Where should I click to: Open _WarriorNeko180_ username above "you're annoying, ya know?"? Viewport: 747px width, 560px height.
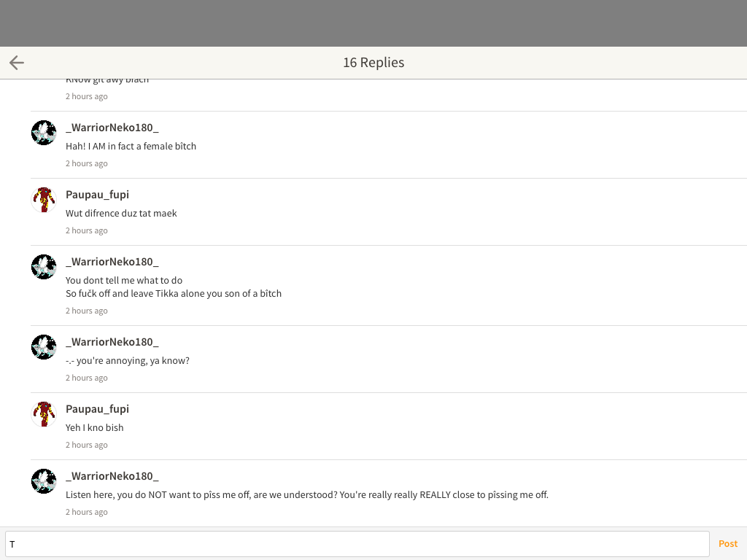tap(112, 342)
